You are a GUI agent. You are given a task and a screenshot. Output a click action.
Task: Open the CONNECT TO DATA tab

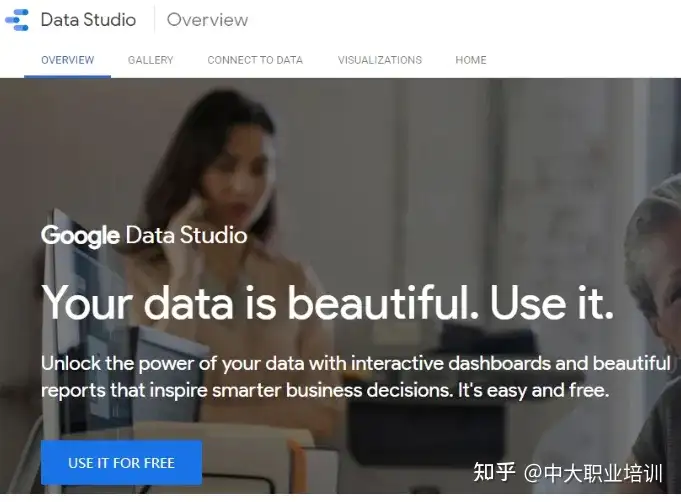point(255,60)
